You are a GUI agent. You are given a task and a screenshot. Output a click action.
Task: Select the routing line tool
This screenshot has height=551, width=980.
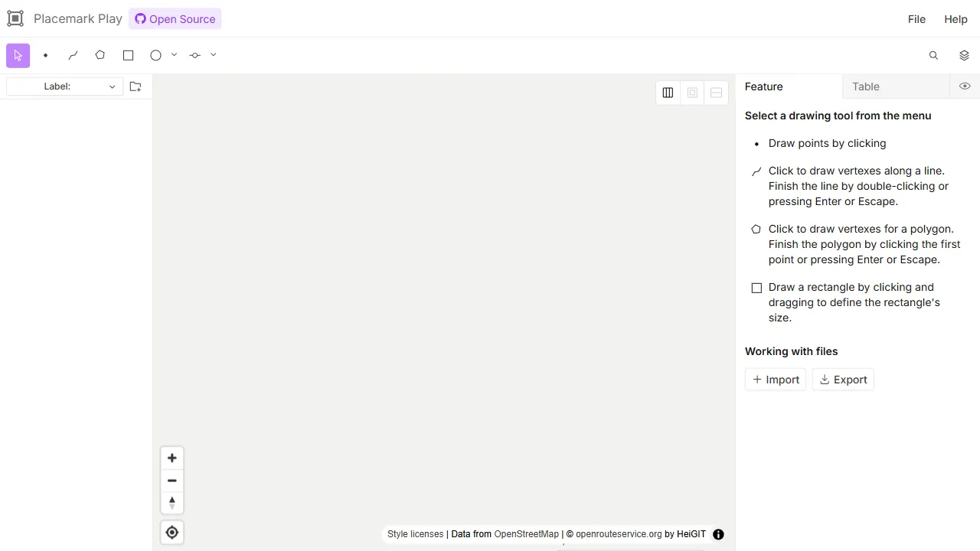tap(195, 55)
